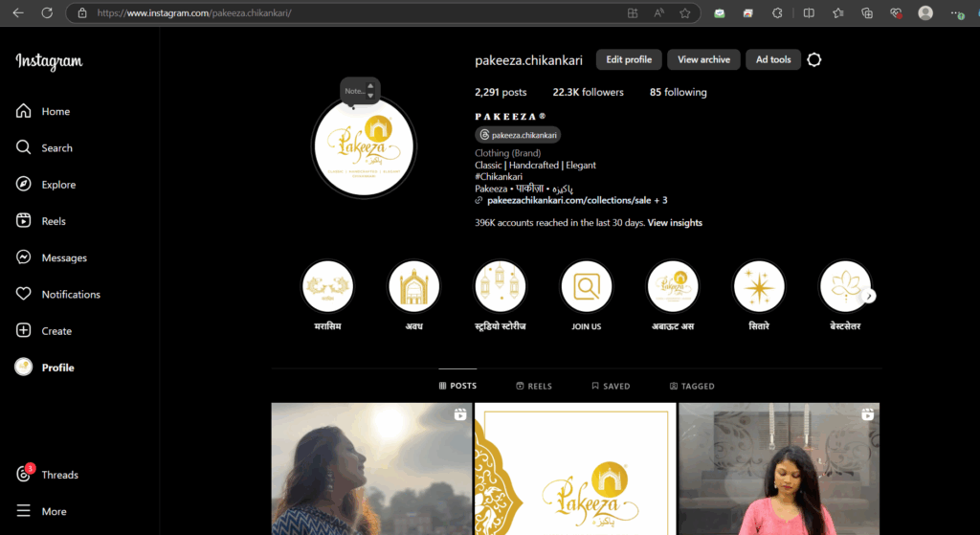Open Reels in the sidebar
The width and height of the screenshot is (980, 535).
click(40, 221)
